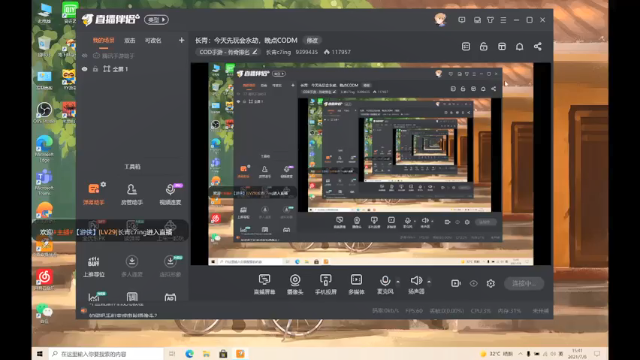Open Microsoft Edge from the taskbar
The width and height of the screenshot is (640, 360).
click(189, 354)
